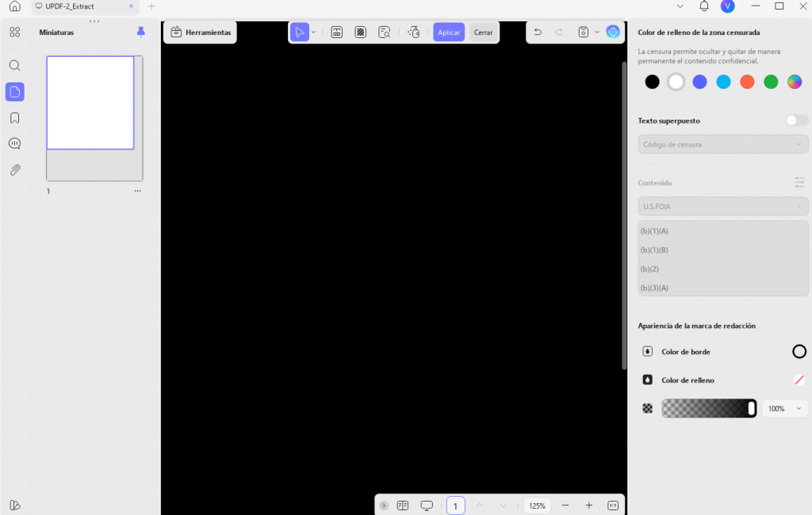Viewport: 812px width, 515px height.
Task: Select the cursor selection tool
Action: [299, 32]
